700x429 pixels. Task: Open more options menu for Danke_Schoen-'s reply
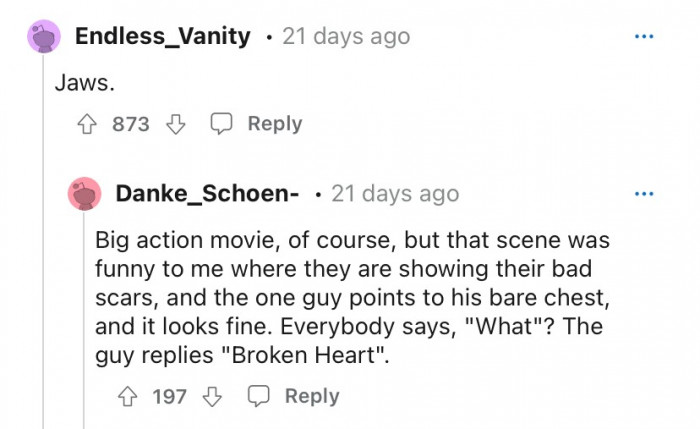click(643, 193)
